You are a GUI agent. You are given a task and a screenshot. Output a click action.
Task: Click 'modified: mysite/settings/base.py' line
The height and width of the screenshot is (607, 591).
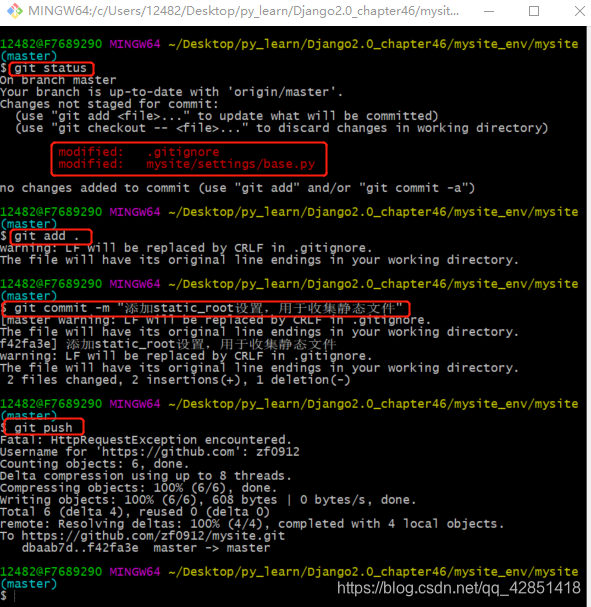click(x=187, y=164)
